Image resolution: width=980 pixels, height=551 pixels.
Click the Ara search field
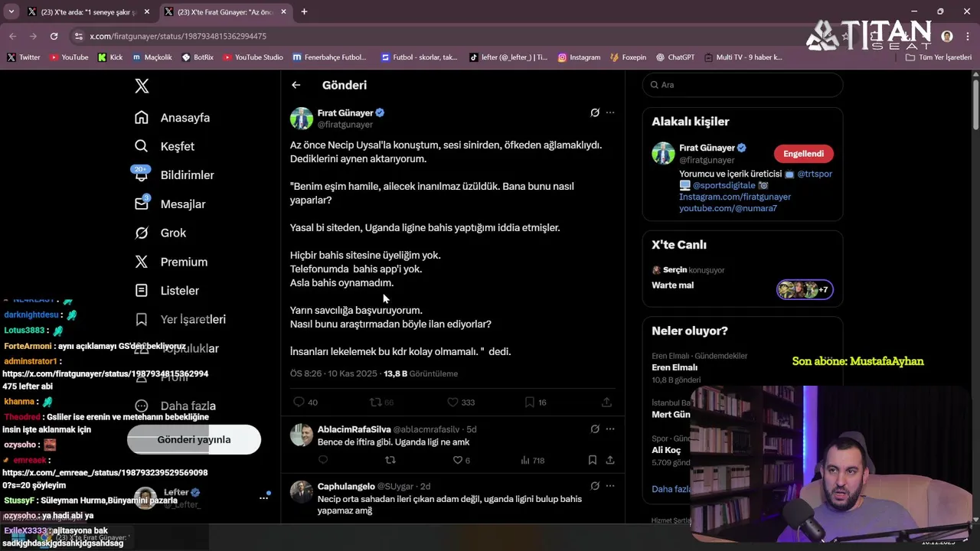[x=743, y=85]
